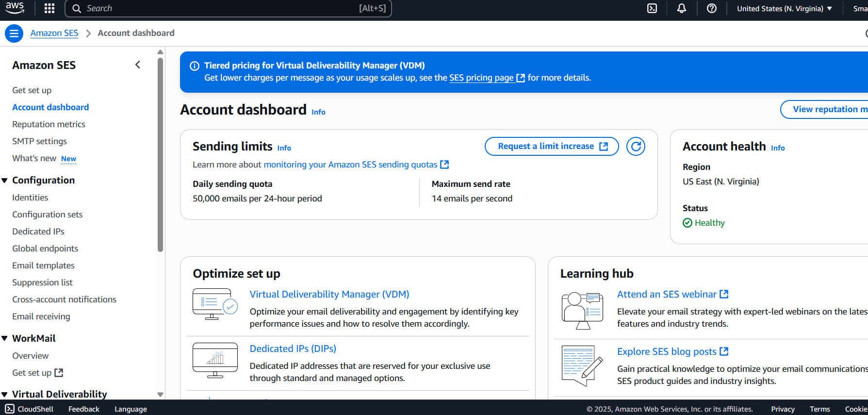Select Account dashboard in sidebar
Viewport: 868px width, 415px height.
[x=50, y=107]
